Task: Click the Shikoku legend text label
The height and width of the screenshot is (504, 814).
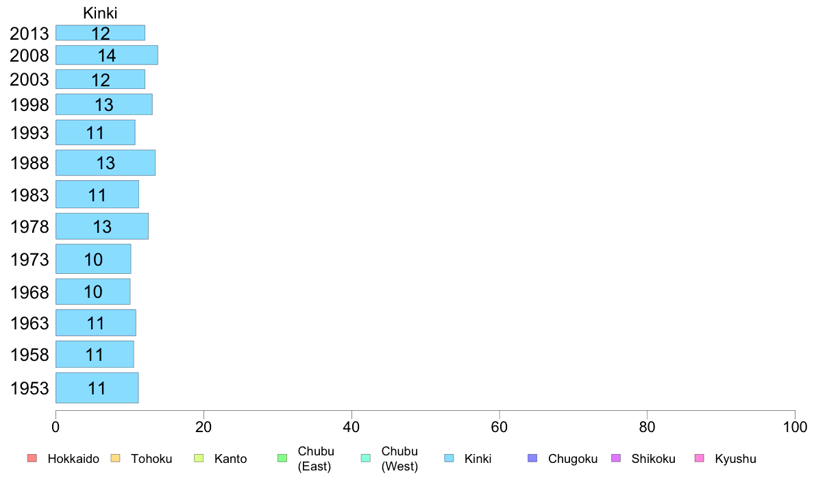Action: [653, 459]
